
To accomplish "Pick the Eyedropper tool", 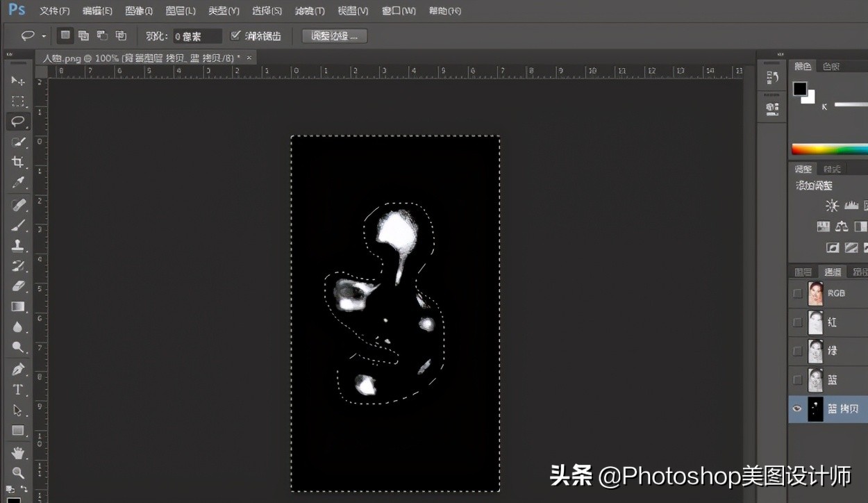I will [x=18, y=183].
